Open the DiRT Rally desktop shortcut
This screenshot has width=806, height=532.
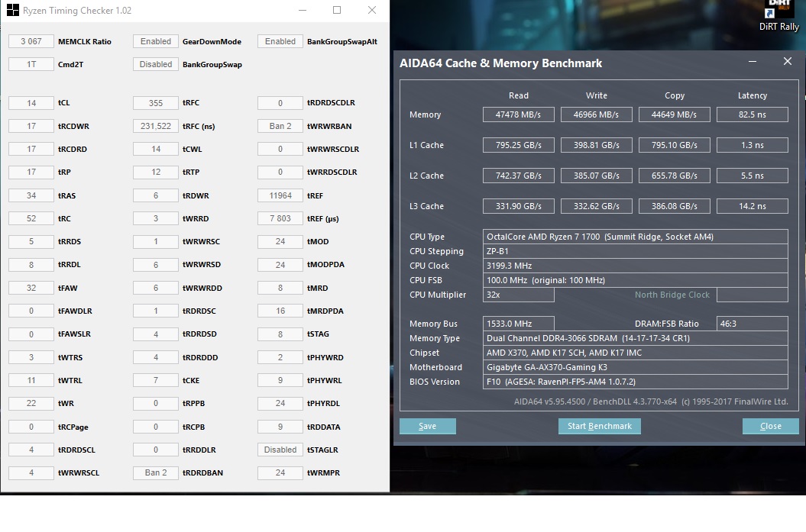pos(778,17)
